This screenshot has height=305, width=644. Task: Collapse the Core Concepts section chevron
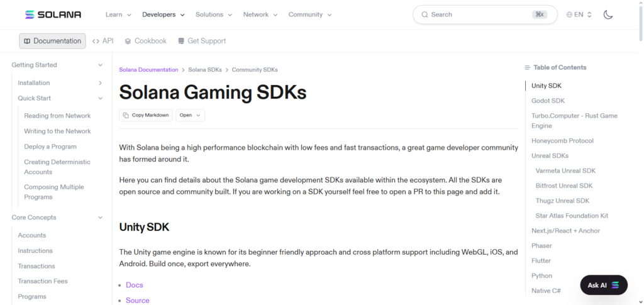[x=100, y=218]
